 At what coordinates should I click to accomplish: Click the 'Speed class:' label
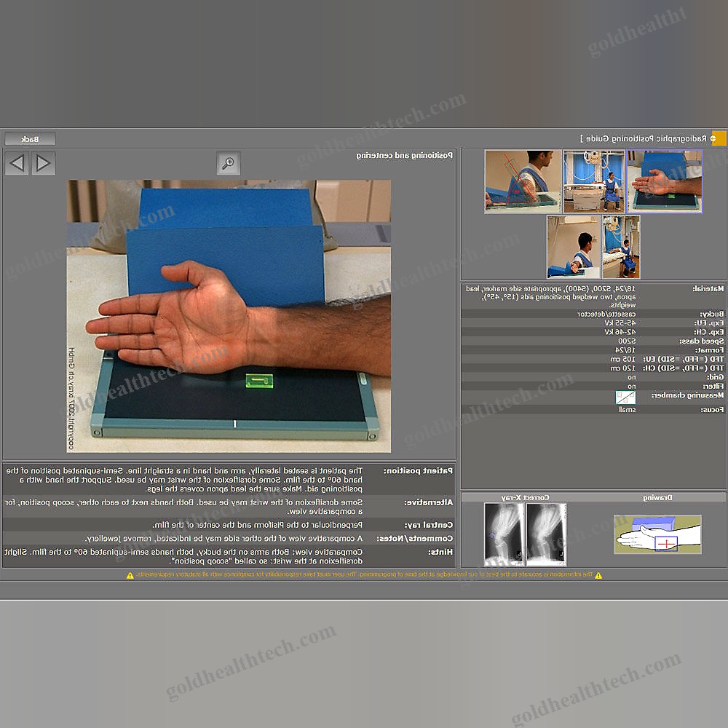pos(702,341)
